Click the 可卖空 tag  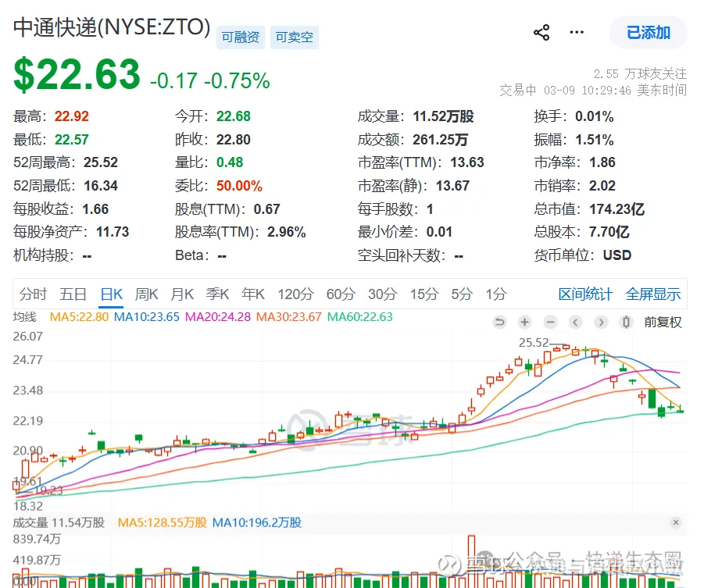[295, 37]
